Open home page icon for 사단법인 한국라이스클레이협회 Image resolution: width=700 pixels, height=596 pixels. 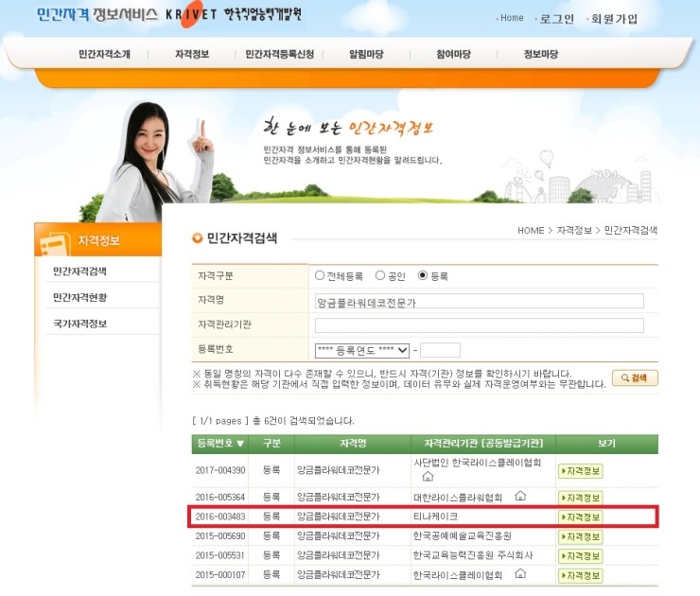tap(428, 476)
